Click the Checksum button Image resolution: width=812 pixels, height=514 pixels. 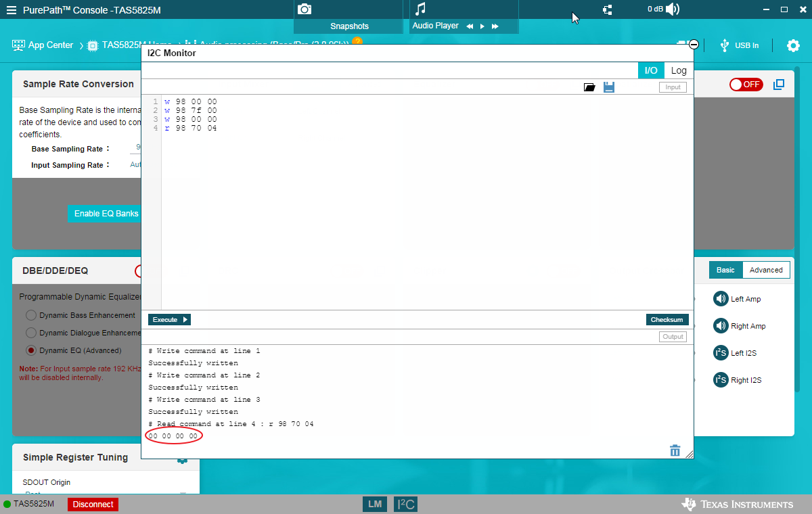coord(667,319)
